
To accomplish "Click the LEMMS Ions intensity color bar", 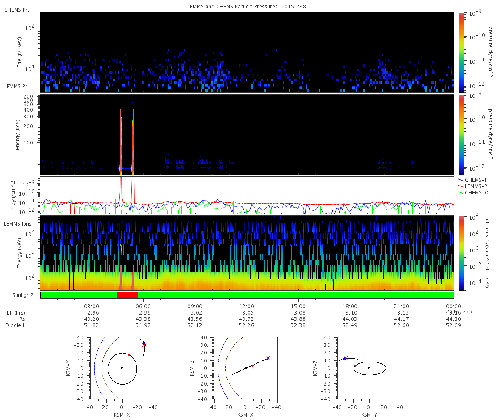I will pos(461,253).
